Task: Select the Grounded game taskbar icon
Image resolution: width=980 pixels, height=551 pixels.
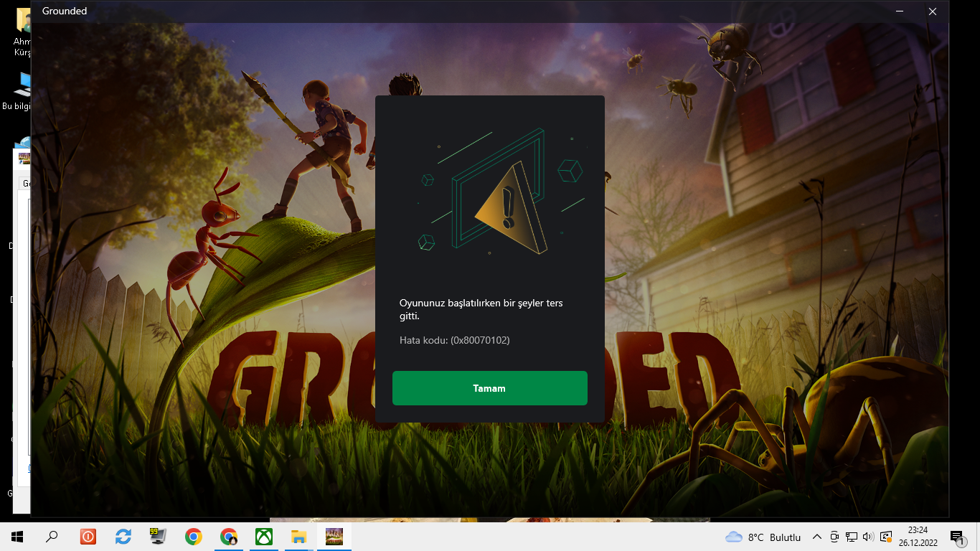Action: (334, 537)
